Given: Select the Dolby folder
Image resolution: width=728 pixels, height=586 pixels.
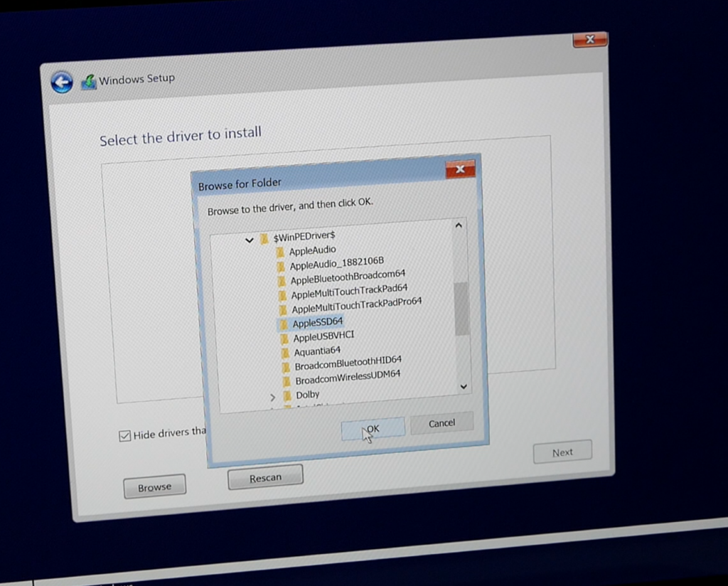Looking at the screenshot, I should (308, 395).
